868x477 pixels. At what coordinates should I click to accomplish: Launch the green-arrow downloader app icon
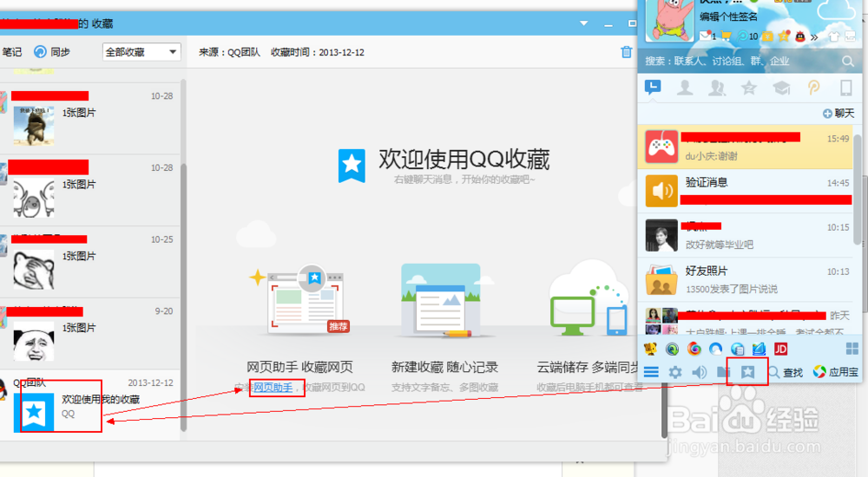672,350
